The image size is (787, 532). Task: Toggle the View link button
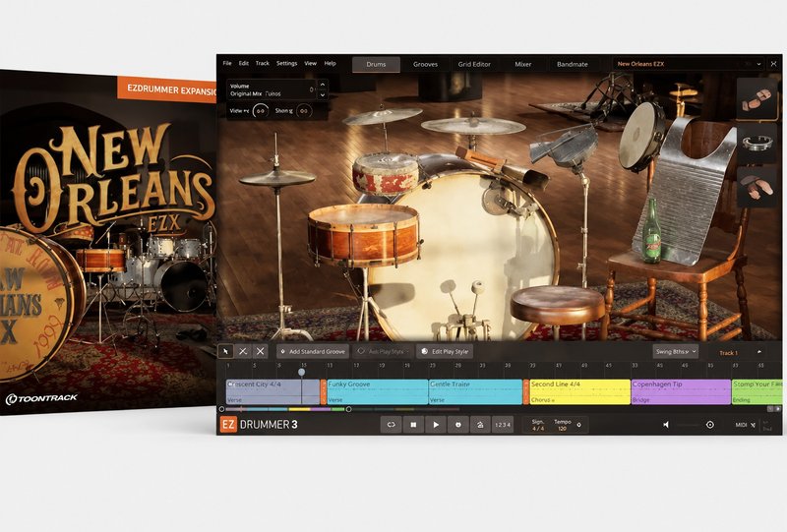(x=260, y=111)
